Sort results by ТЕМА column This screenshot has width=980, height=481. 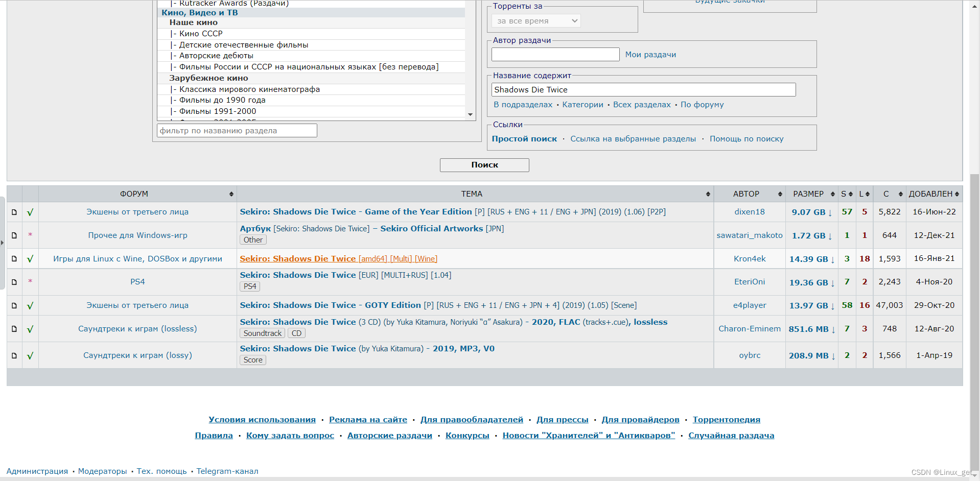point(475,194)
